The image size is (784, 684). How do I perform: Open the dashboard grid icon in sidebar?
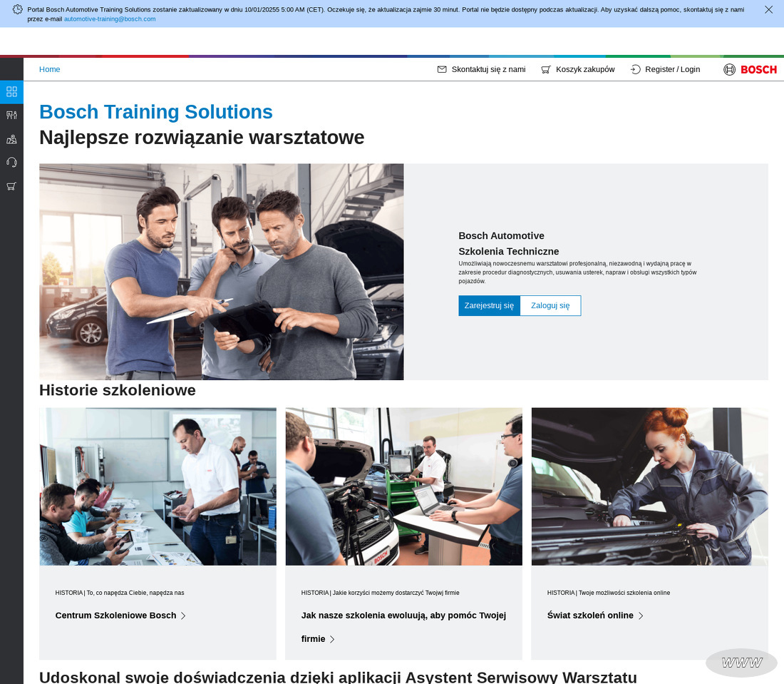click(x=11, y=91)
